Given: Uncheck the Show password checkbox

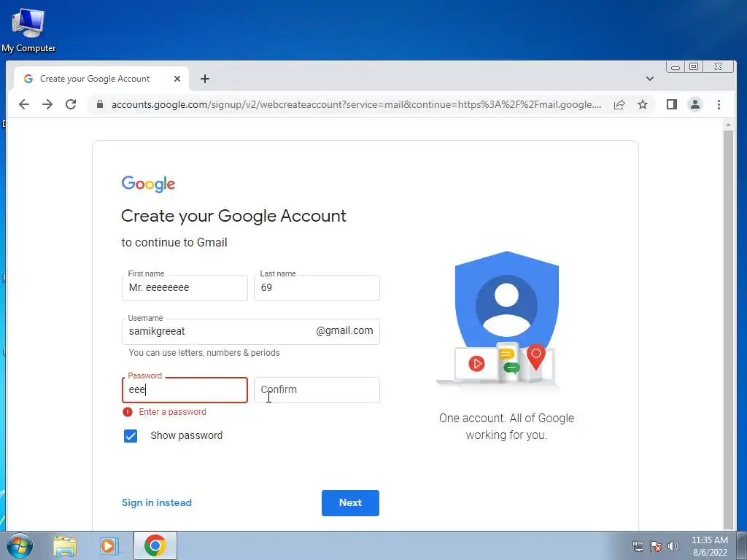Looking at the screenshot, I should point(130,436).
